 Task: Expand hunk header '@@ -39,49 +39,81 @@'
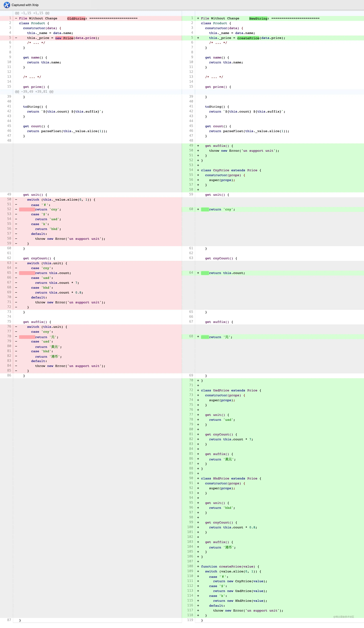coord(34,91)
